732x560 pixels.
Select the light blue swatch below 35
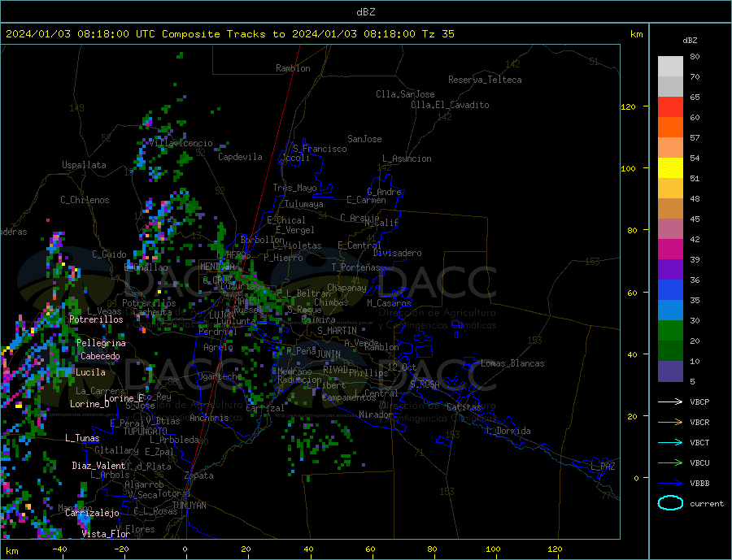click(670, 310)
